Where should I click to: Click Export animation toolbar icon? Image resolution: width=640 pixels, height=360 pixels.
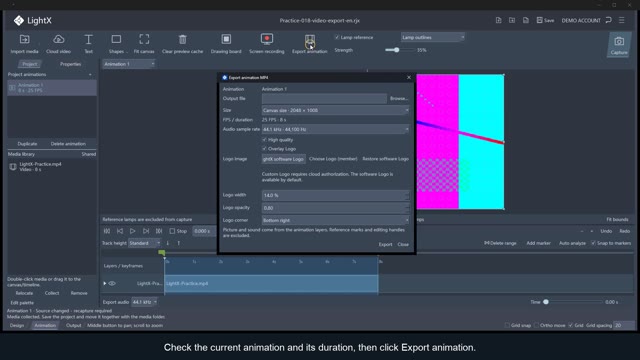click(310, 40)
